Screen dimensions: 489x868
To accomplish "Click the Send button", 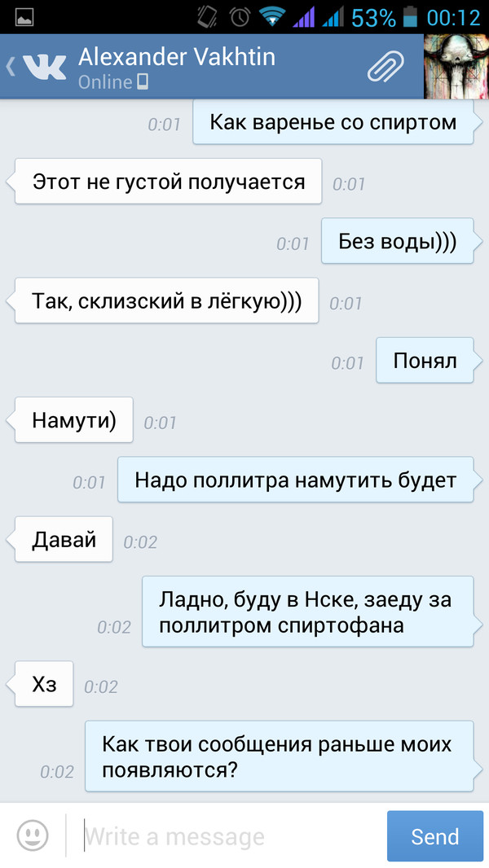I will click(x=434, y=836).
